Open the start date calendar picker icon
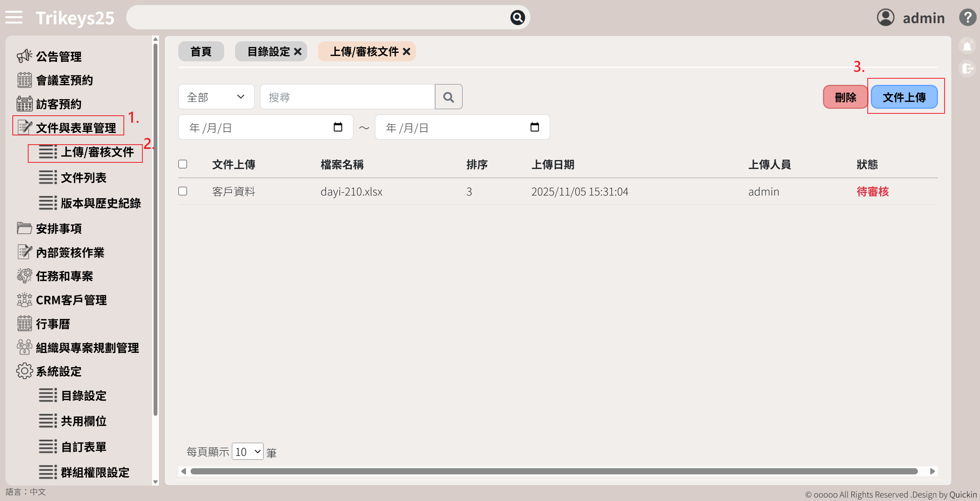This screenshot has width=980, height=501. point(338,127)
